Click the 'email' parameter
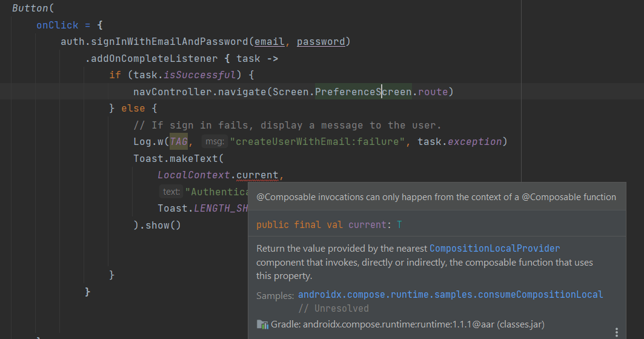 pos(269,42)
